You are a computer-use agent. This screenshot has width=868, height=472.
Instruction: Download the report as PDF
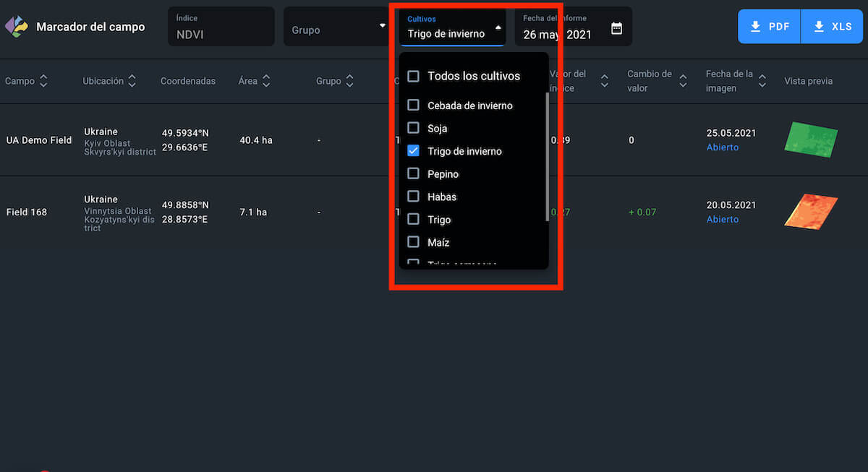point(770,27)
